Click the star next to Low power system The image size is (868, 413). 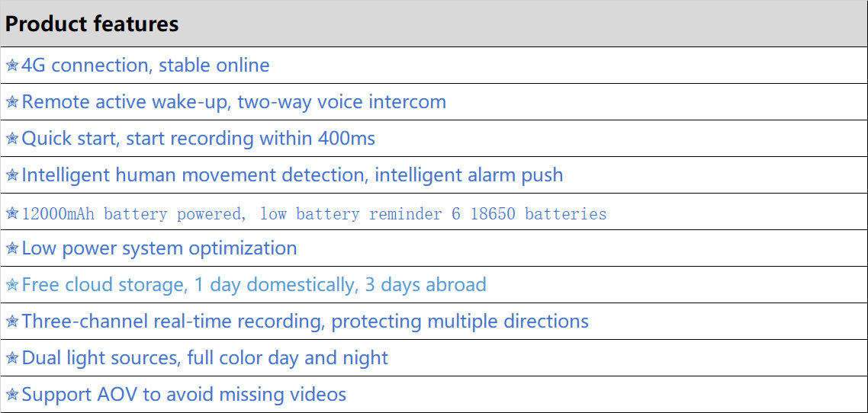(12, 248)
